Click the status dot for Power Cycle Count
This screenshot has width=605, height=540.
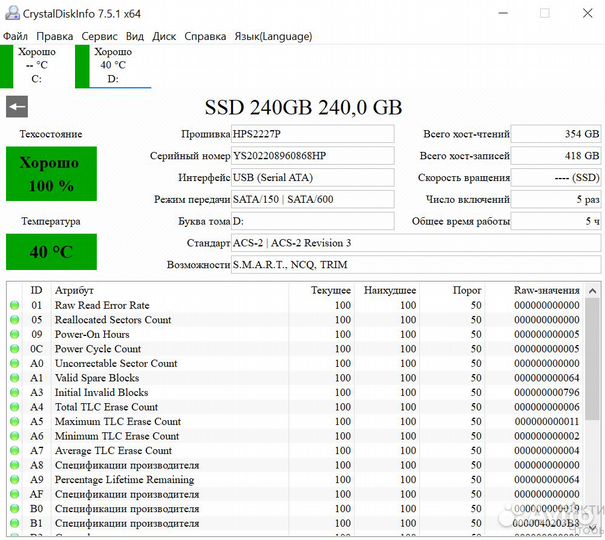pyautogui.click(x=15, y=349)
